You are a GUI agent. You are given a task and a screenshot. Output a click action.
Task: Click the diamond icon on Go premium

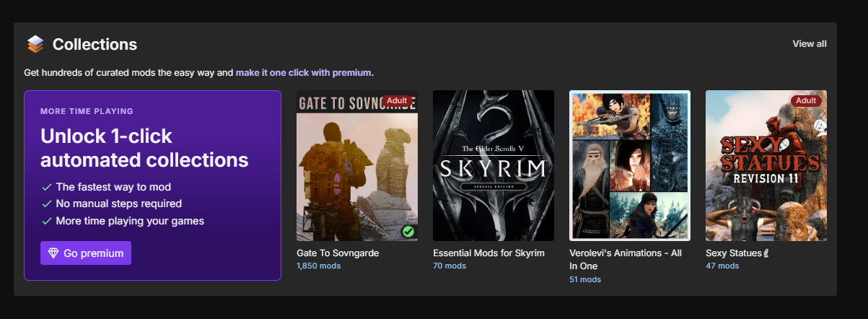53,253
